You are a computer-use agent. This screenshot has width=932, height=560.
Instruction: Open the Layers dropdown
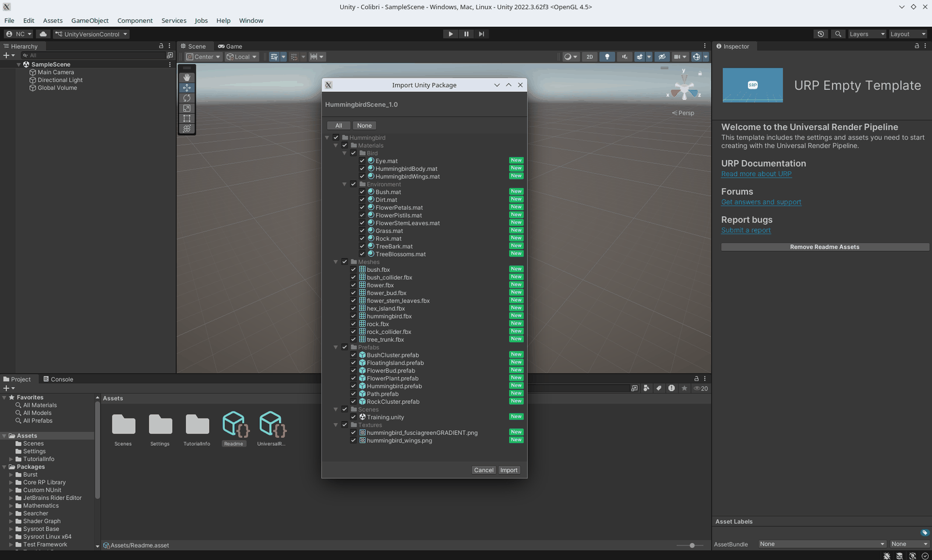[x=867, y=34]
